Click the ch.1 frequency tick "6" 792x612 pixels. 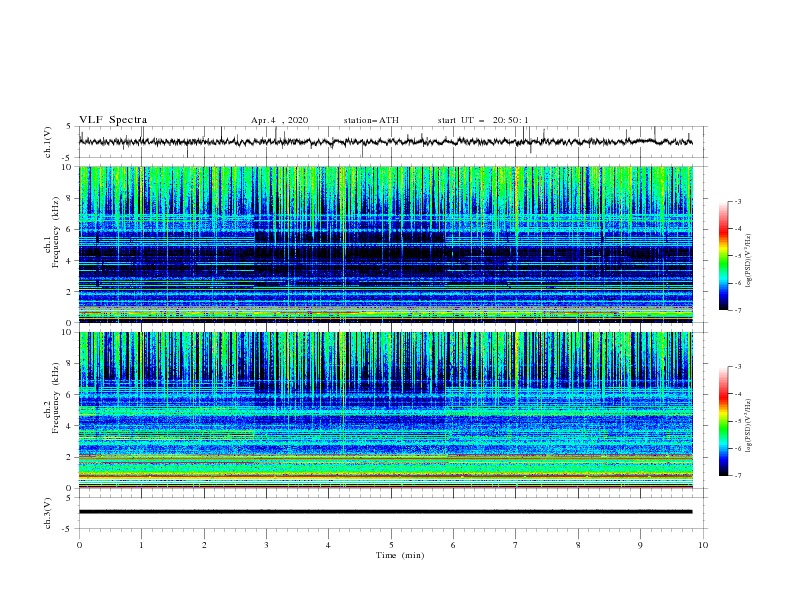click(x=70, y=230)
